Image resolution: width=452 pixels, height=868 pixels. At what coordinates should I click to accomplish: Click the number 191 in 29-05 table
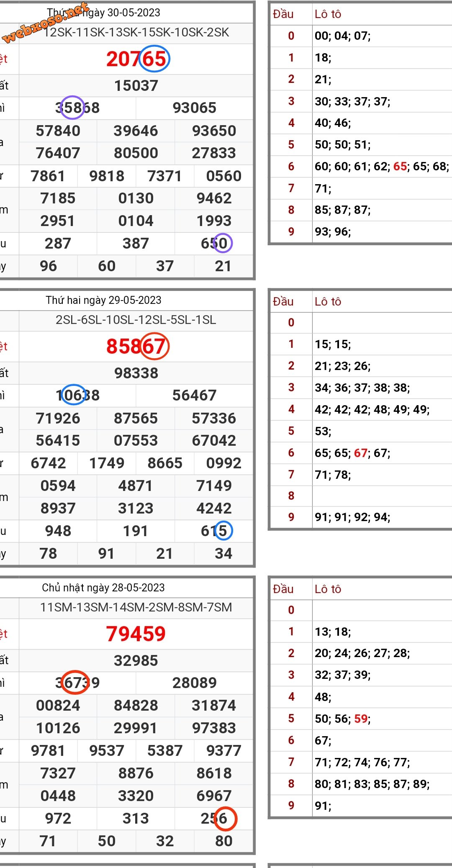coord(136,531)
